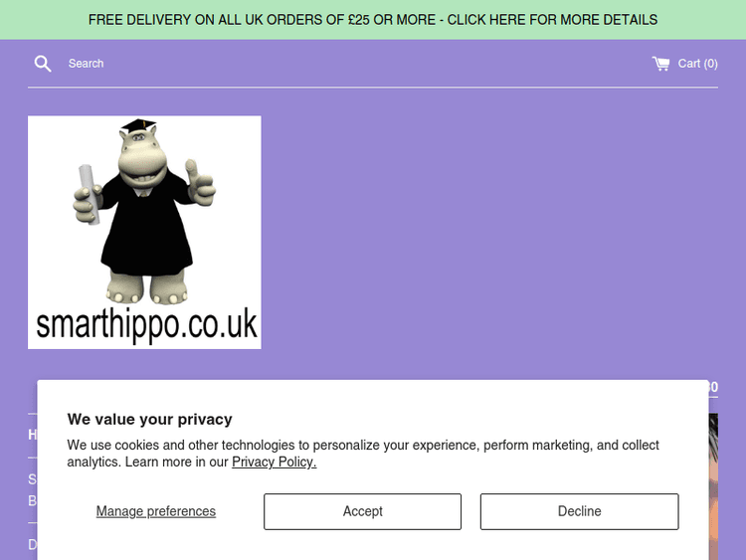Open the Privacy Policy link
746x560 pixels.
pos(275,462)
